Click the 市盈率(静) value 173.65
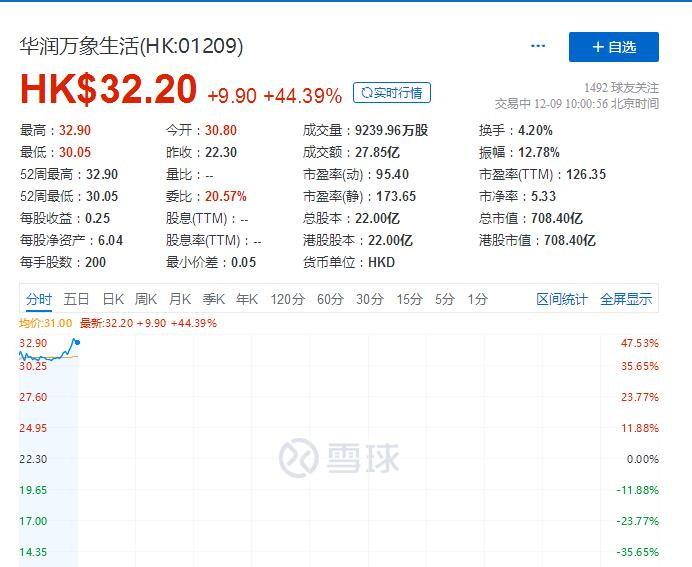This screenshot has width=692, height=567. pos(396,196)
